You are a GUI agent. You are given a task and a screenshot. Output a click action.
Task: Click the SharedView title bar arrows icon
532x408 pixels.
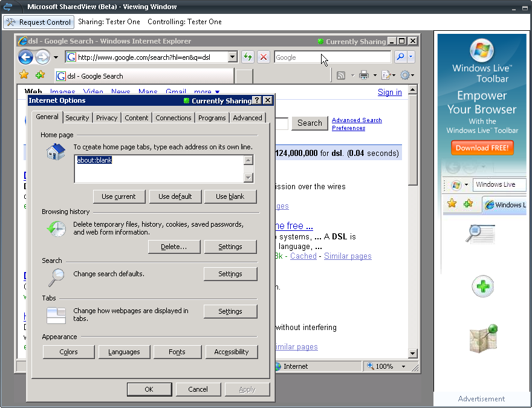click(7, 7)
